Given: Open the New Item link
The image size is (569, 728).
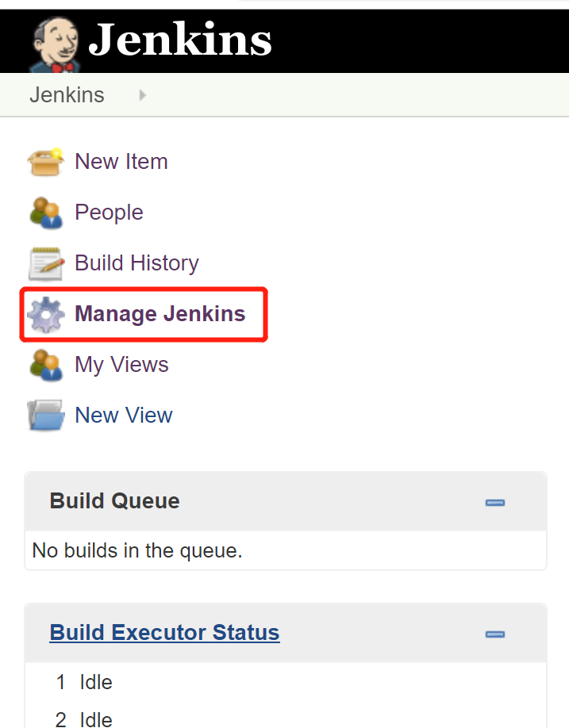Looking at the screenshot, I should (x=121, y=162).
